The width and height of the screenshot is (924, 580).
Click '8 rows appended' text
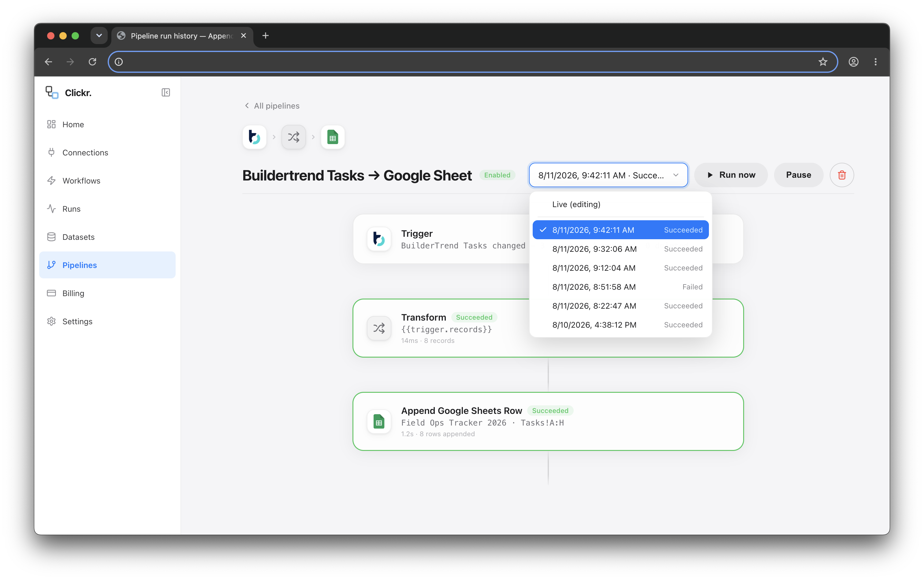point(447,434)
